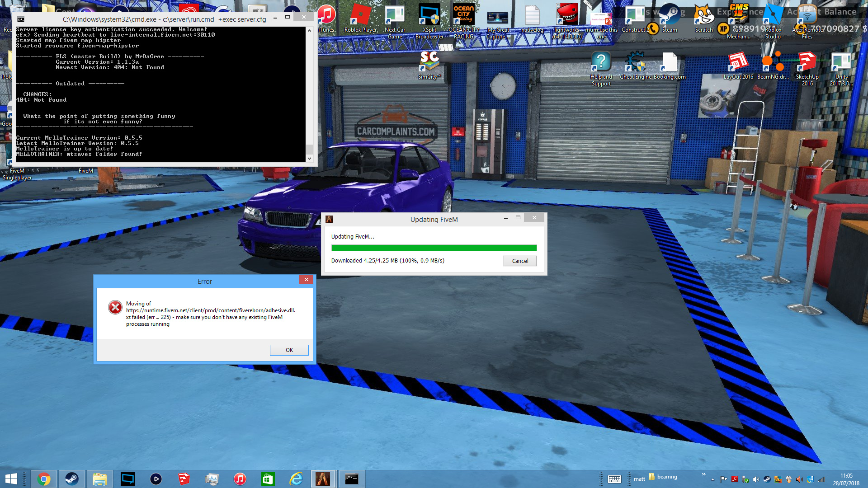This screenshot has height=488, width=868.
Task: Open the Steam tray icon
Action: (x=767, y=479)
